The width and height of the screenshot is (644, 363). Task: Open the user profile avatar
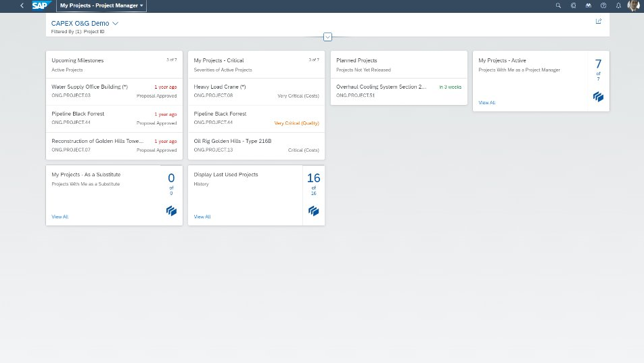[633, 5]
